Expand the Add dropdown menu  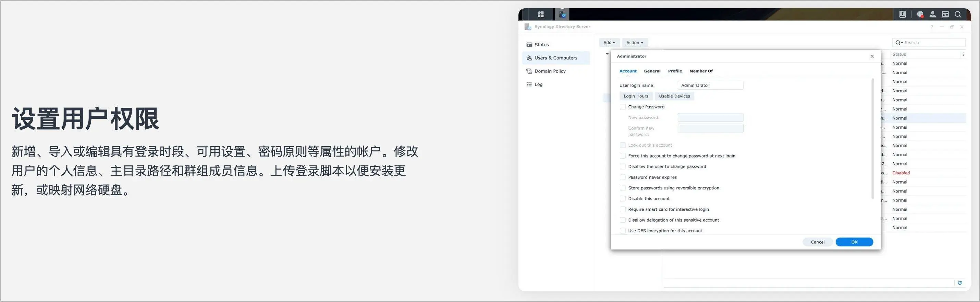click(x=609, y=43)
